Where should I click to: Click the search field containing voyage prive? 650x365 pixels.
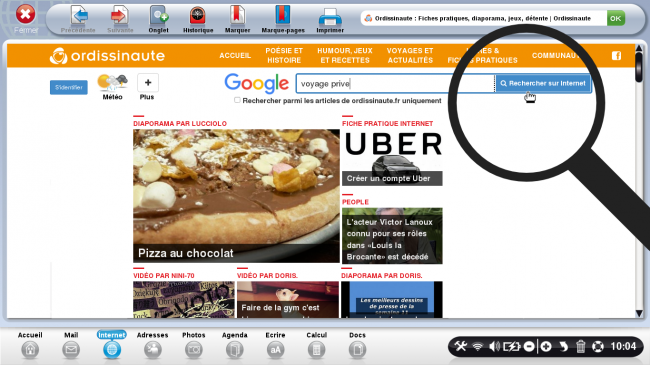coord(395,84)
